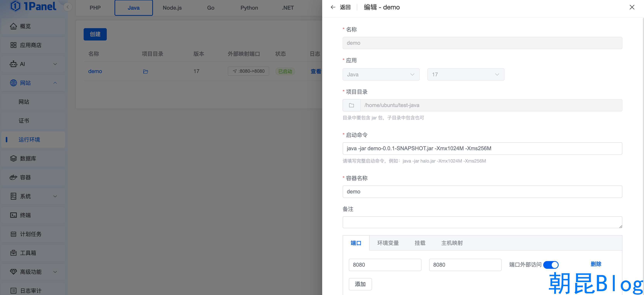The height and width of the screenshot is (295, 644).
Task: Expand the 高级功能 sidebar submenu arrow
Action: pos(55,272)
